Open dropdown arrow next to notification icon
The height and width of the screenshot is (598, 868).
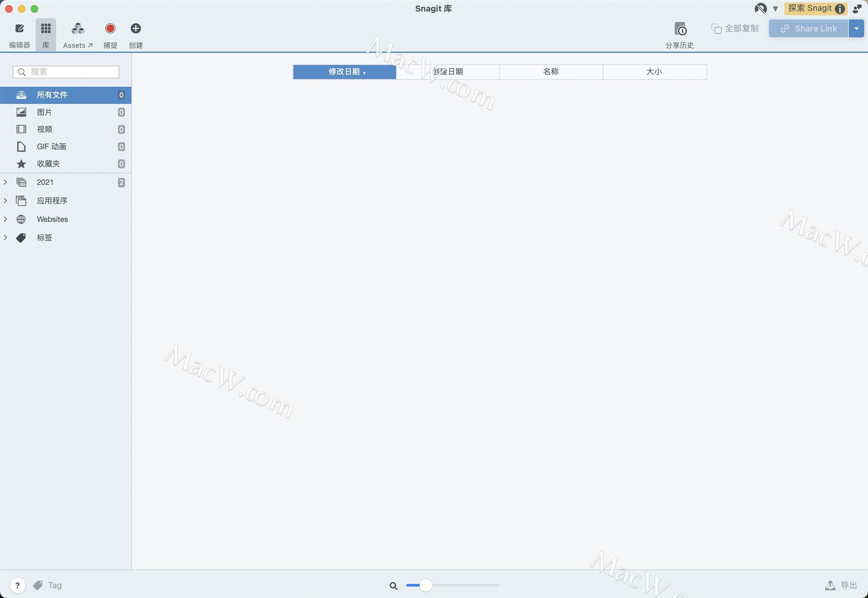(x=775, y=9)
